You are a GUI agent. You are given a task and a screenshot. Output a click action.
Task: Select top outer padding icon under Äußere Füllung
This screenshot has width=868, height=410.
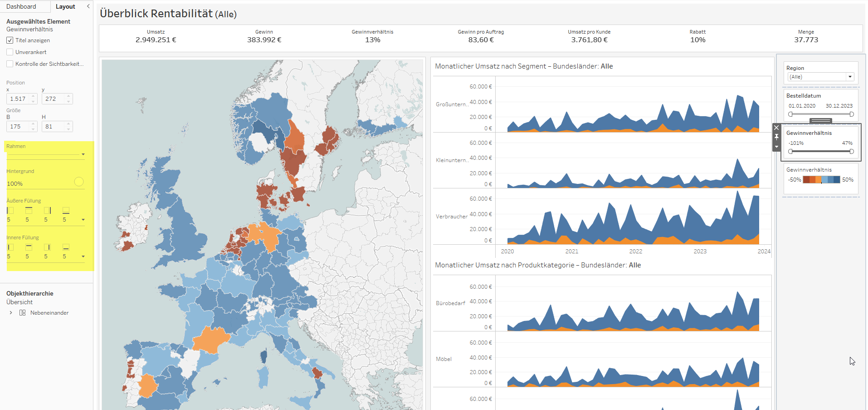[29, 210]
